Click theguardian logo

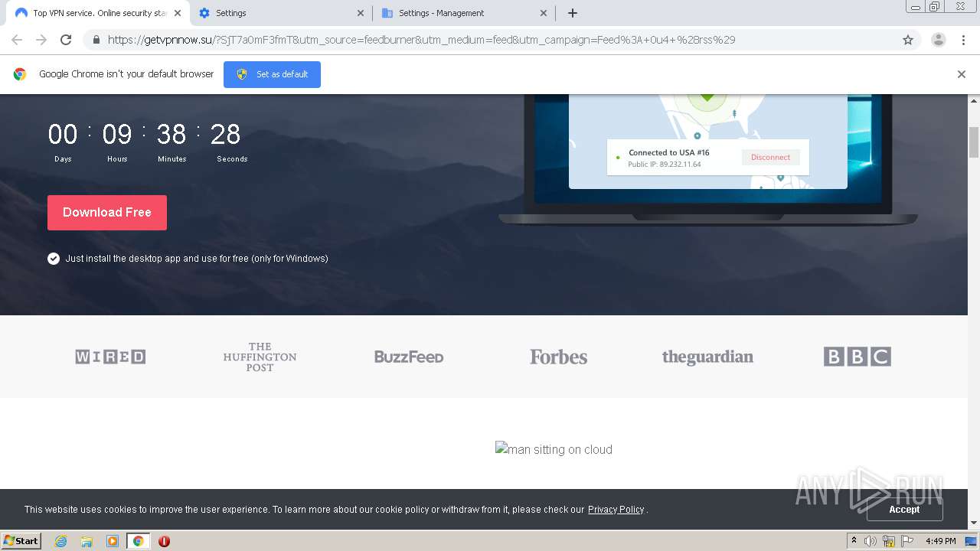tap(707, 357)
